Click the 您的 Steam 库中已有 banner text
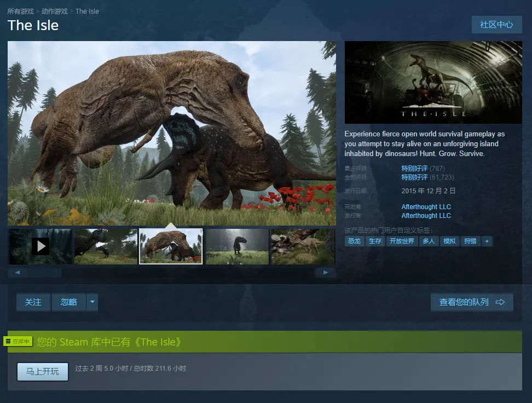This screenshot has width=532, height=403. coord(108,342)
